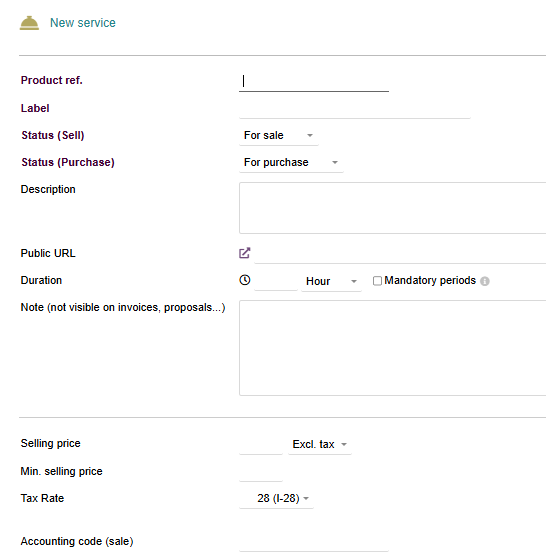Change the Excl. tax price base dropdown
Viewport: 546px width, 552px height.
click(320, 444)
